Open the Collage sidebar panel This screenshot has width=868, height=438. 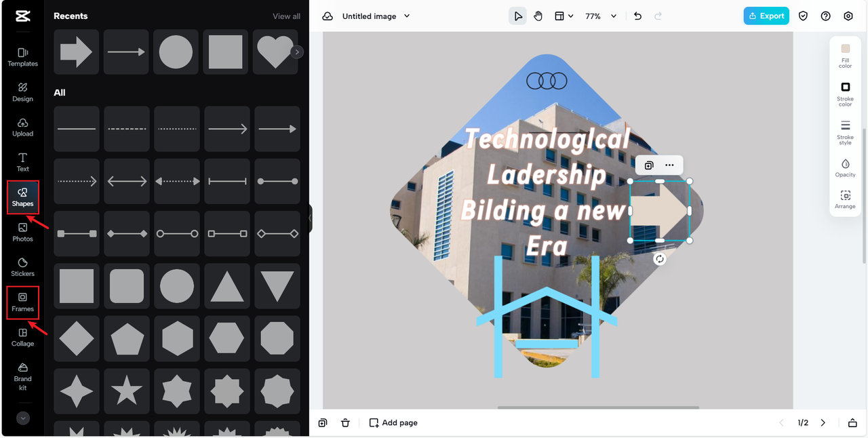click(22, 337)
